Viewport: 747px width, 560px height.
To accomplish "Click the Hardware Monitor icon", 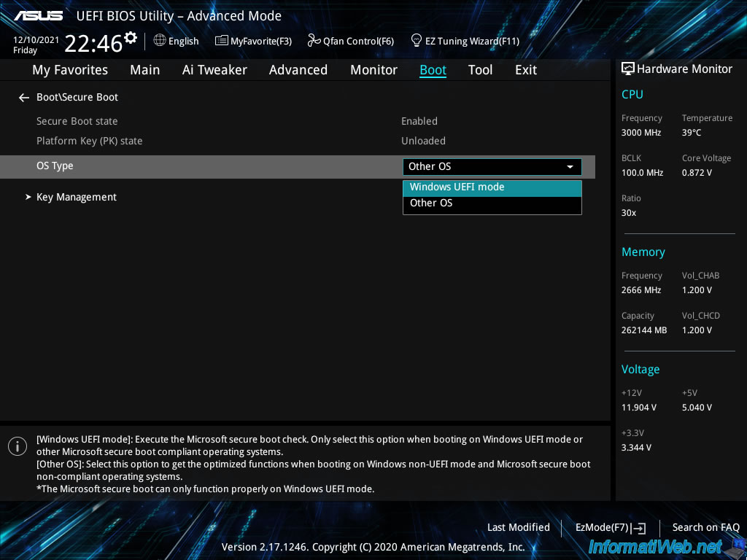I will [x=627, y=69].
